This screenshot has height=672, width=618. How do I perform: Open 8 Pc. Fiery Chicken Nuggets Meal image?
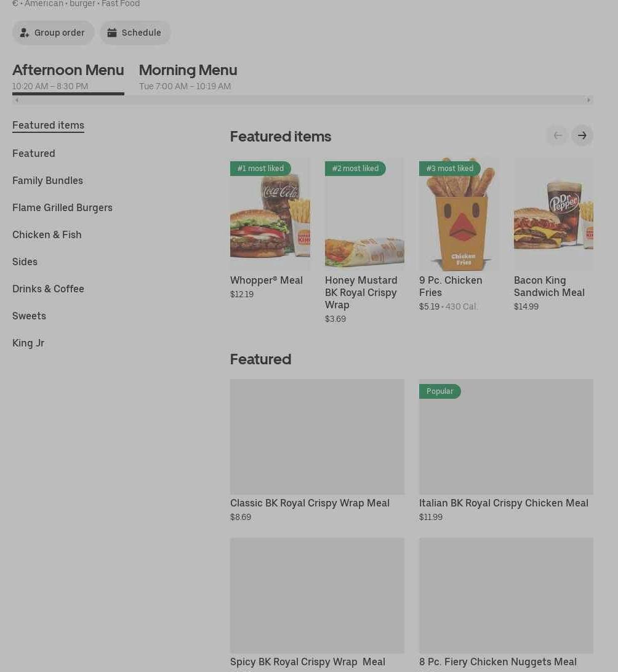pos(506,596)
